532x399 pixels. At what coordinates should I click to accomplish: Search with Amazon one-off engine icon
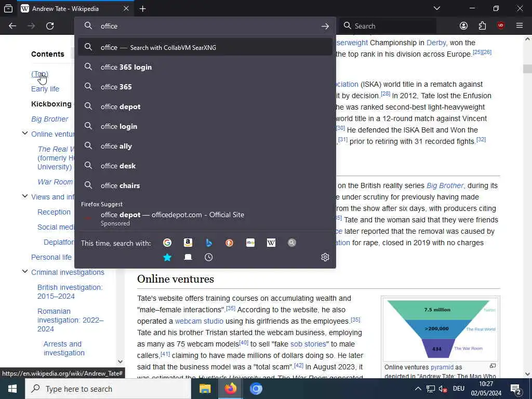click(188, 243)
